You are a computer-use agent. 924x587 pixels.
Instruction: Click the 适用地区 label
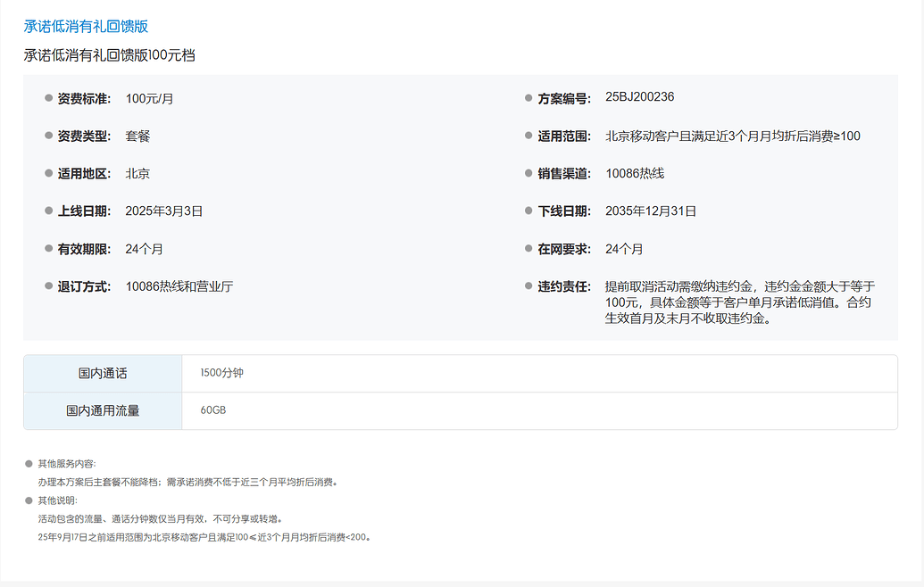[84, 174]
